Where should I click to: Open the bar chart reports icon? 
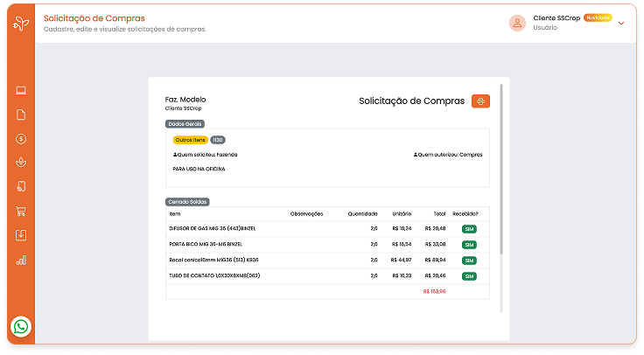click(x=21, y=260)
